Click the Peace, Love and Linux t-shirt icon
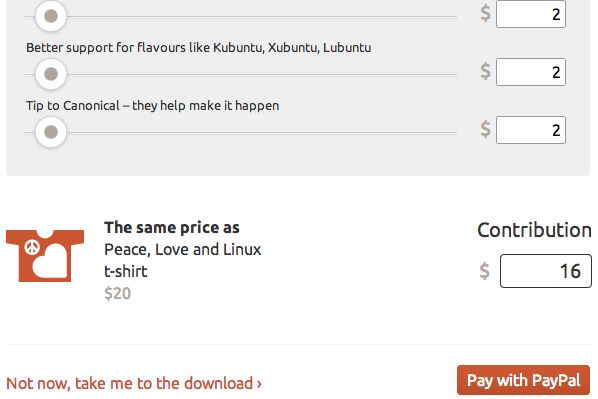This screenshot has width=598, height=399. [x=45, y=256]
